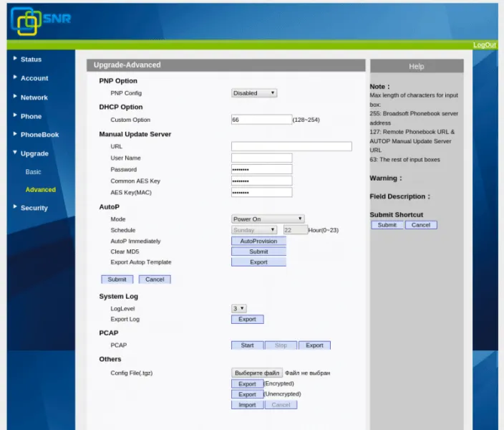Collapse the Upgrade menu
Viewport: 504px width, 430px height.
34,153
